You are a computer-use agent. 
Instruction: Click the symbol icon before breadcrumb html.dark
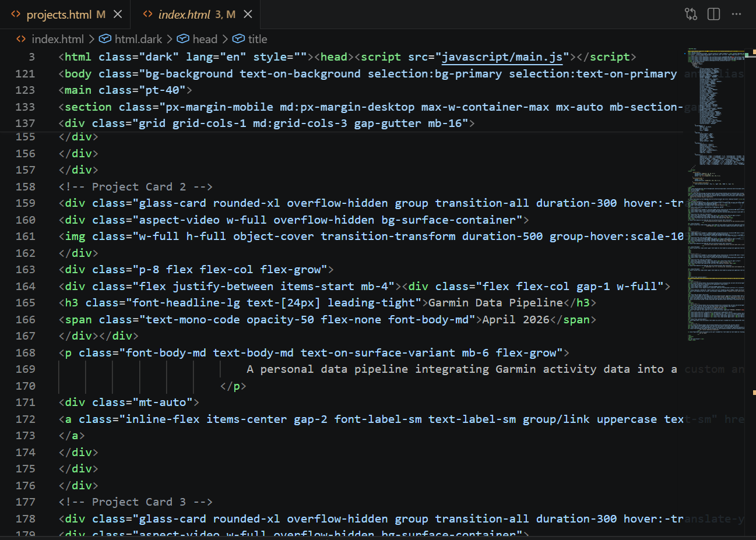[105, 39]
